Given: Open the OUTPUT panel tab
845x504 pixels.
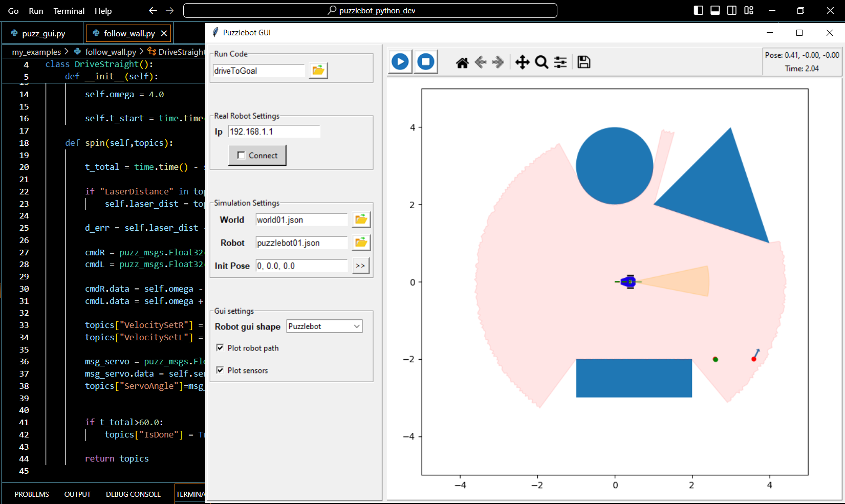Looking at the screenshot, I should click(x=77, y=494).
